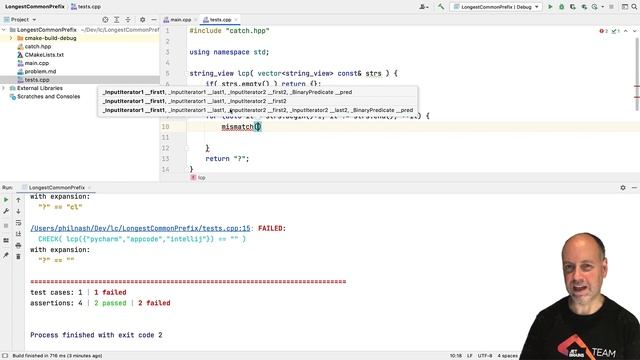Viewport: 640px width, 360px height.
Task: Click the Stop icon in the Run panel sidebar
Action: point(6,226)
